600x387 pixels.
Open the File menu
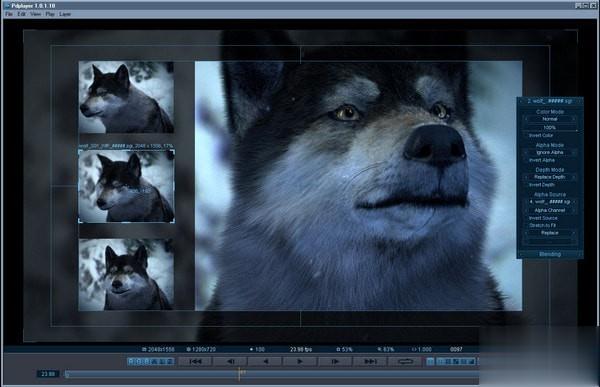coord(9,14)
